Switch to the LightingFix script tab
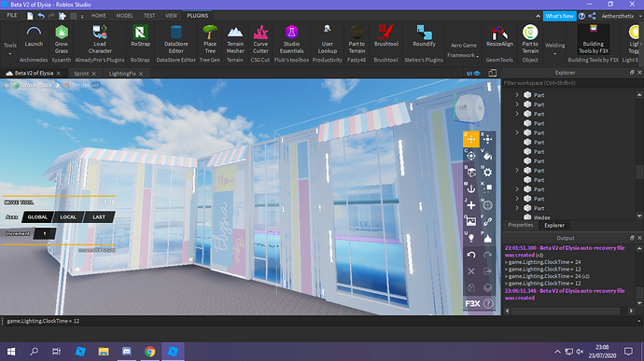The image size is (644, 361). [122, 74]
